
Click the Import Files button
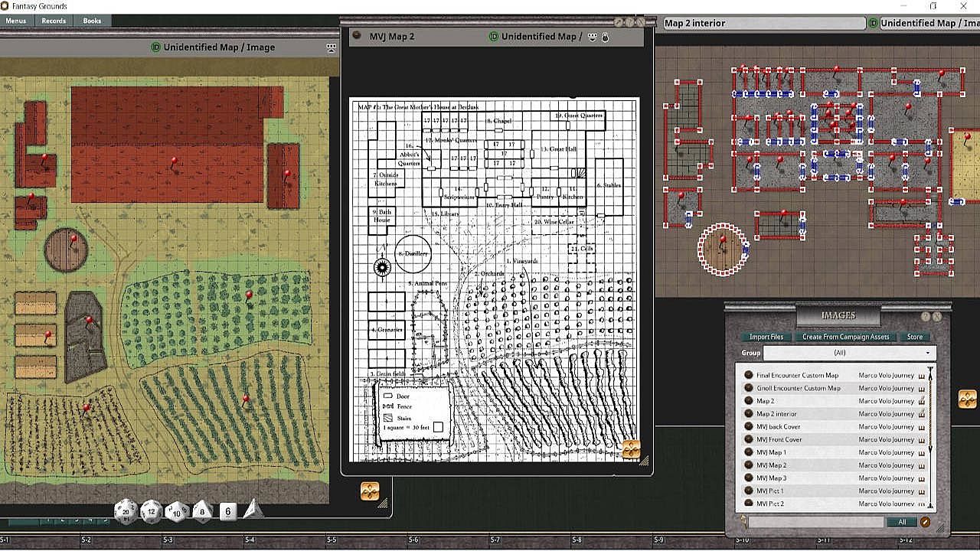[766, 337]
